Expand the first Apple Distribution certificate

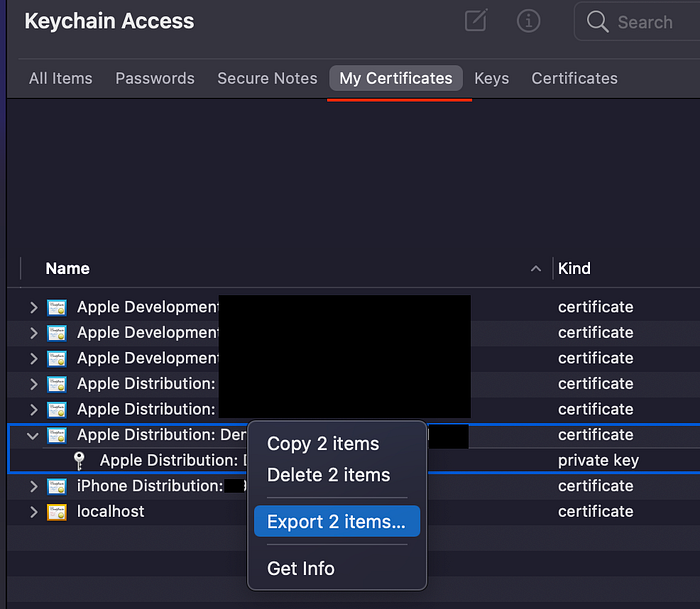[x=33, y=384]
